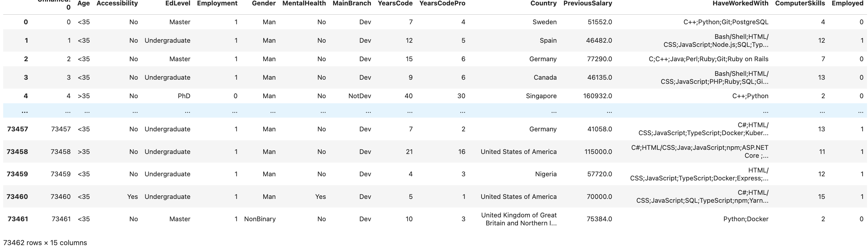Select the Nigeria country cell
The width and height of the screenshot is (868, 248).
coord(546,174)
